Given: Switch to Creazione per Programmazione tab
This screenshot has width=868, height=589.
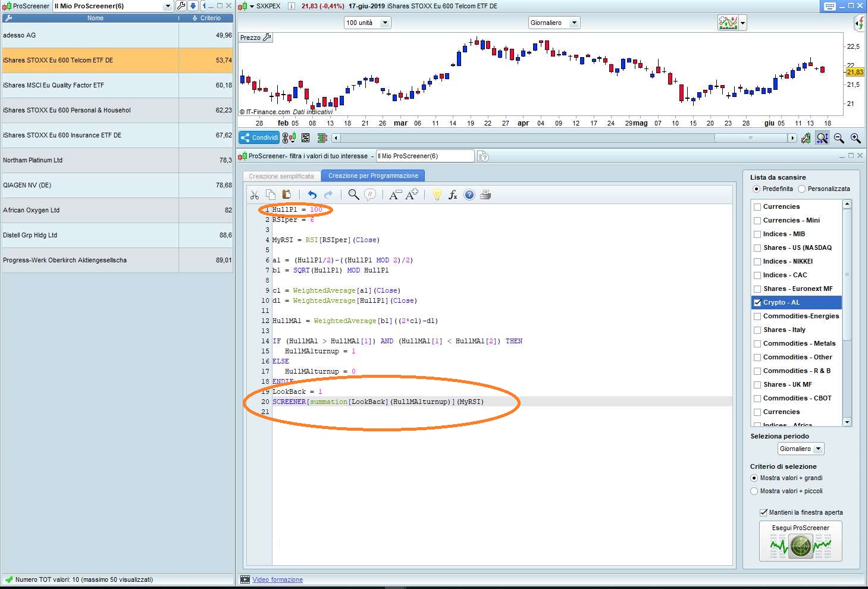Looking at the screenshot, I should [373, 176].
